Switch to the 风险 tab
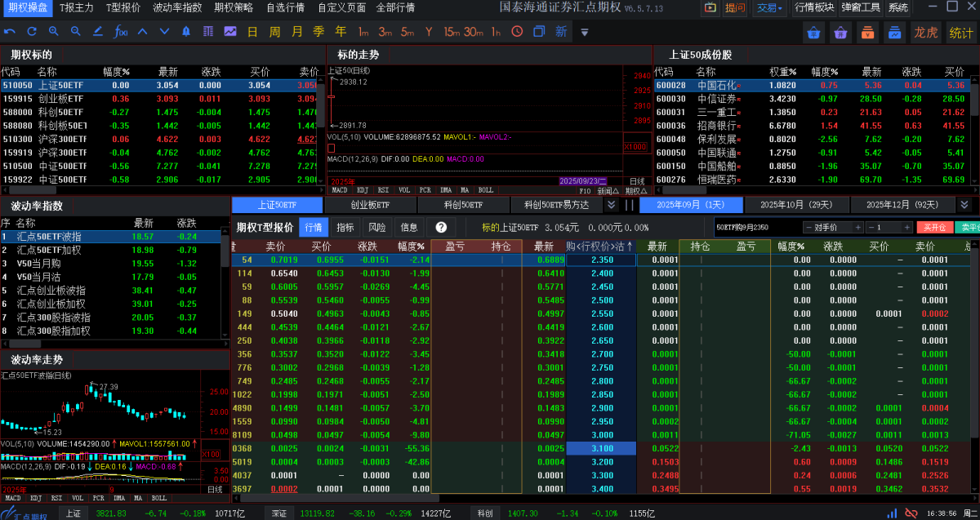 tap(377, 228)
